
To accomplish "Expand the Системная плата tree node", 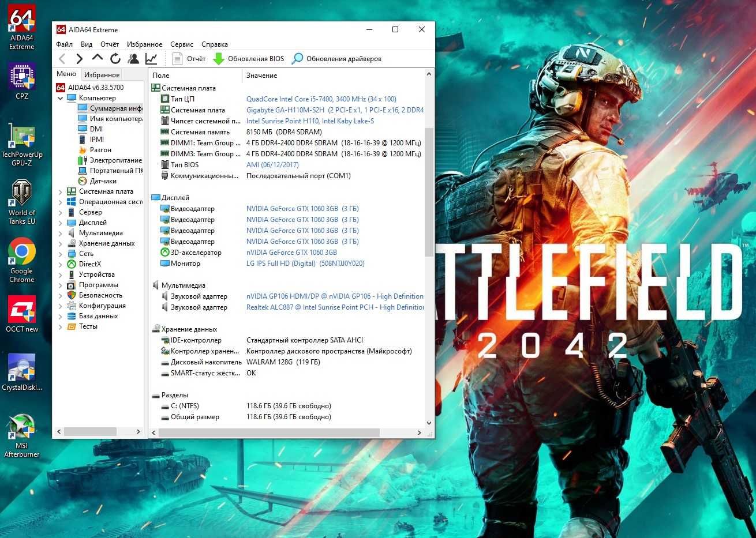I will (60, 191).
